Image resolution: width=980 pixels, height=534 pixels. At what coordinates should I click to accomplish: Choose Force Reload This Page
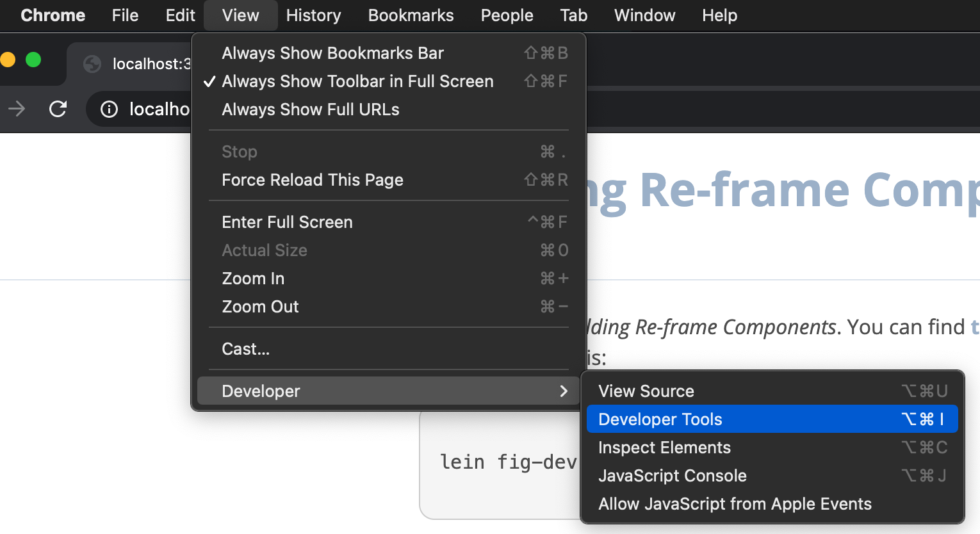(312, 180)
